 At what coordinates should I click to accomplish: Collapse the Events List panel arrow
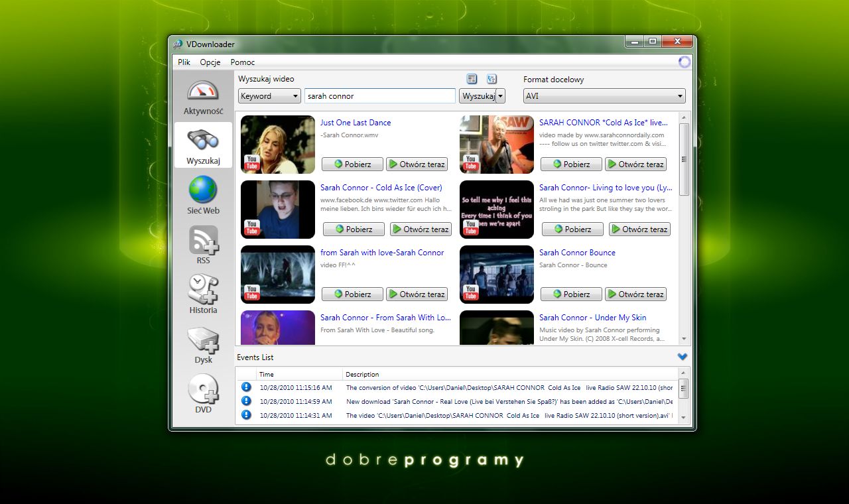pos(683,357)
